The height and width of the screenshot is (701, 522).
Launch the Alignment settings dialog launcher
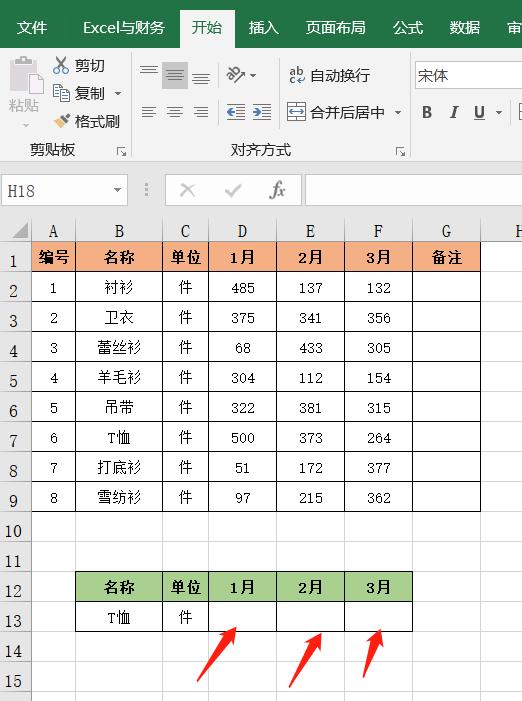click(x=400, y=152)
